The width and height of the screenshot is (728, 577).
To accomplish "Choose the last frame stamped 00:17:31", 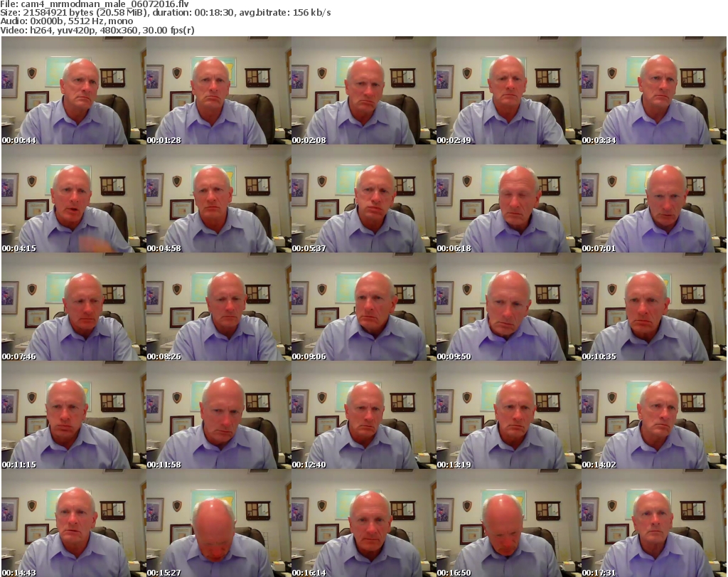I will 654,523.
